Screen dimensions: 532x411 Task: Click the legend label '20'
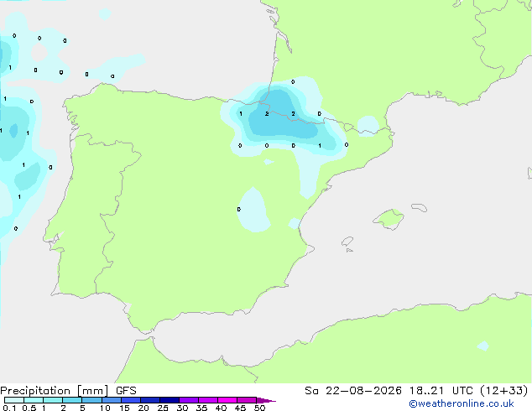pos(143,408)
